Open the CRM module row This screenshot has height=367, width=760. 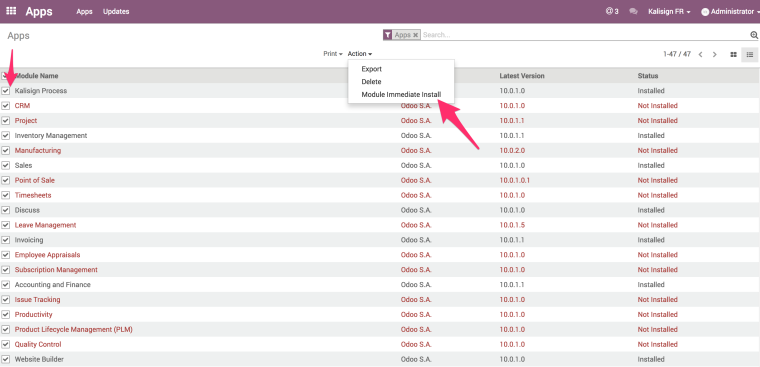click(x=380, y=106)
